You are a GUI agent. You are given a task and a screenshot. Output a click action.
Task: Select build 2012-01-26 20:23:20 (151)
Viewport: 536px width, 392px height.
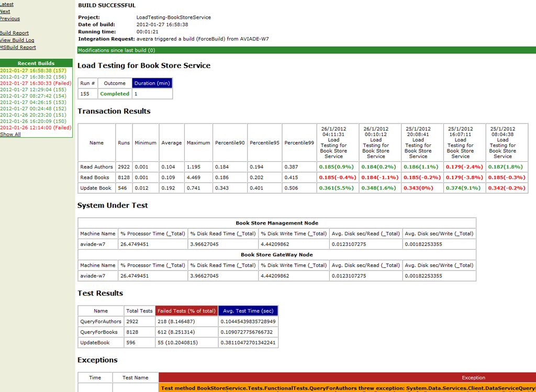(33, 115)
